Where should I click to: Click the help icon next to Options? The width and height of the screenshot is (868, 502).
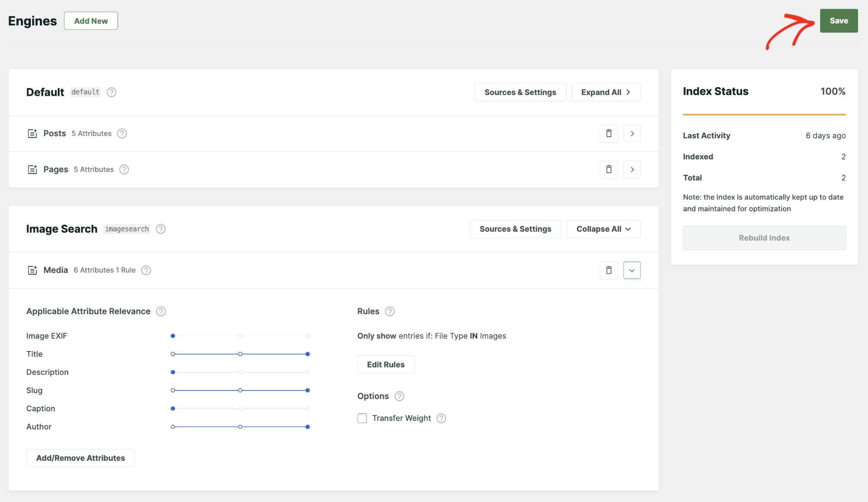pos(398,396)
